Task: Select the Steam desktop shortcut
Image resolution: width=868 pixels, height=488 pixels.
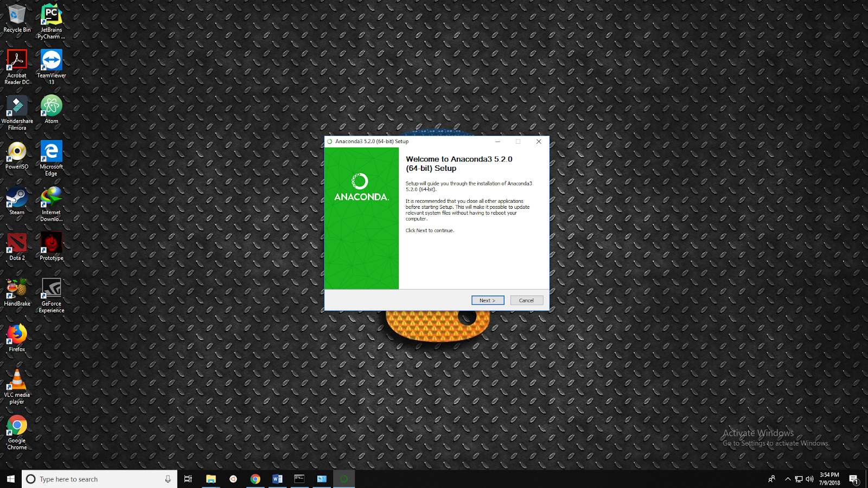Action: pyautogui.click(x=17, y=201)
